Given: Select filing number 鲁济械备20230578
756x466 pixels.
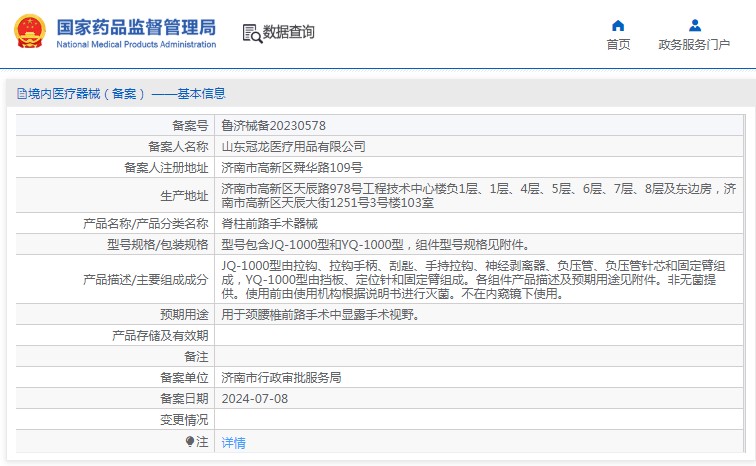Looking at the screenshot, I should pos(273,126).
